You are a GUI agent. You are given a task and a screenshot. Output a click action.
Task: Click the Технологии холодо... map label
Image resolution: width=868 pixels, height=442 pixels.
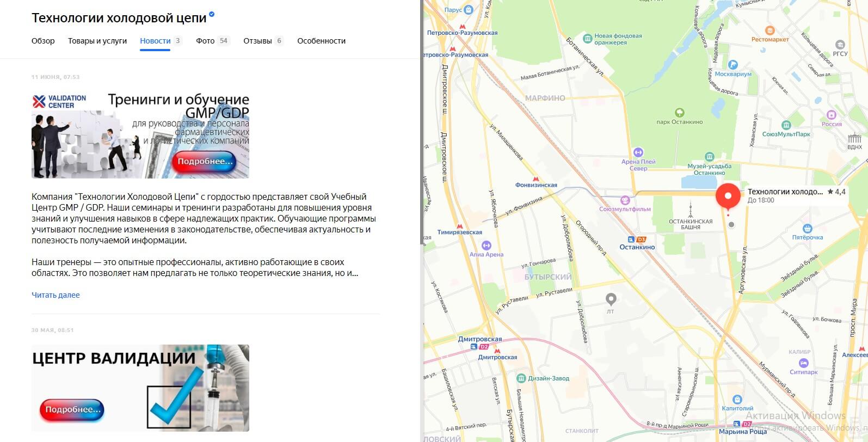785,192
